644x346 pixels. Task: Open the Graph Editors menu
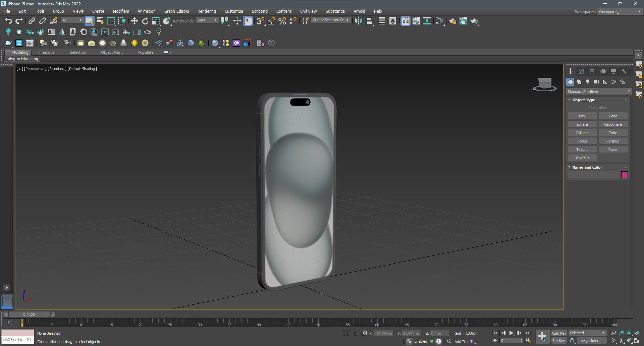(x=176, y=11)
